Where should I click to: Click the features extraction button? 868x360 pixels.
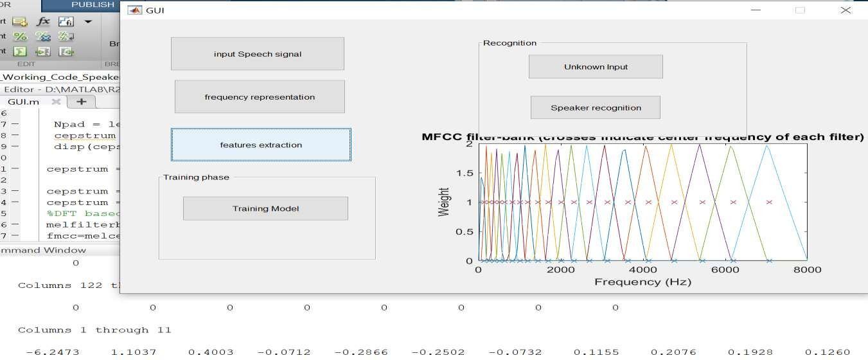[261, 145]
